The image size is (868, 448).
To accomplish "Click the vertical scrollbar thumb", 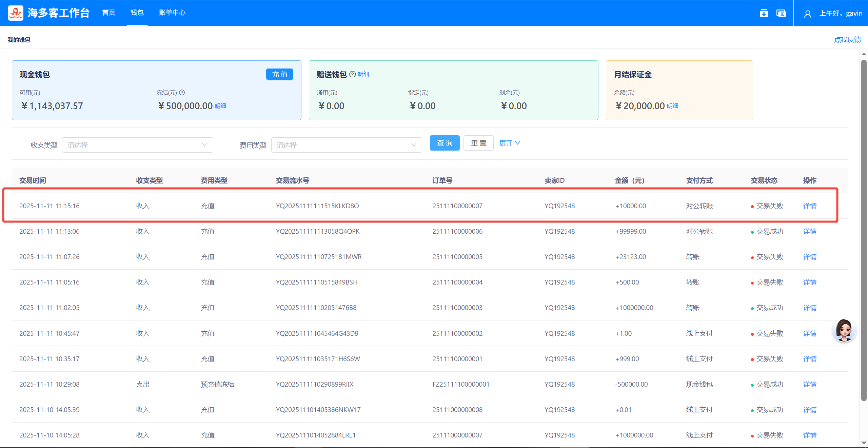I will [864, 231].
